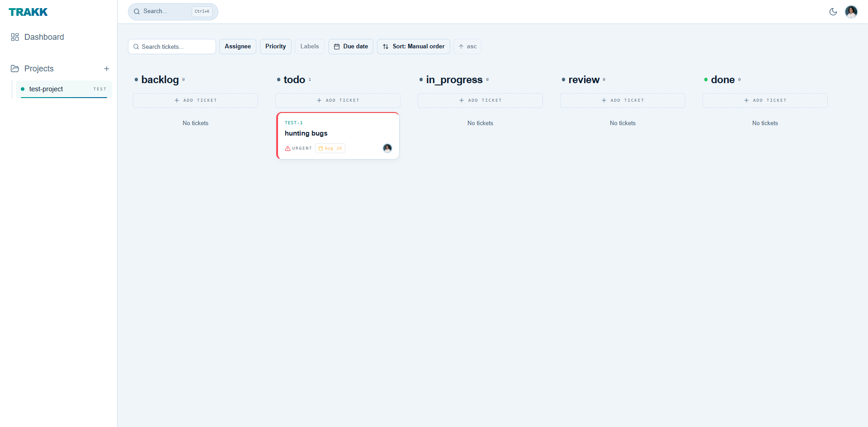This screenshot has height=427, width=868.
Task: Add ticket to done column
Action: [x=765, y=100]
